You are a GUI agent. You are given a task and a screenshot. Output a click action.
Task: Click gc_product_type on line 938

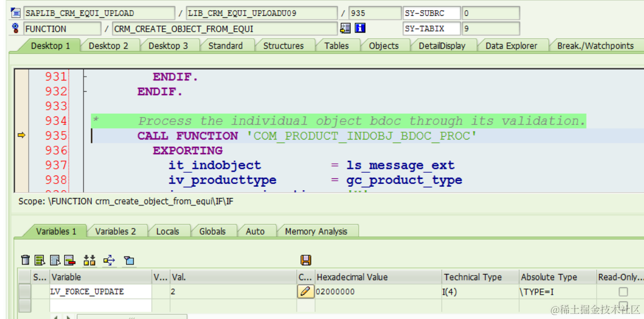pos(404,180)
